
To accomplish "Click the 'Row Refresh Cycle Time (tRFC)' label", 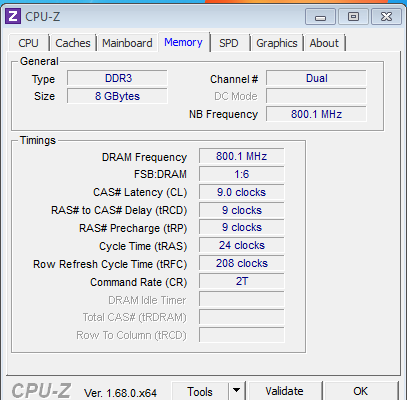I will (x=110, y=265).
